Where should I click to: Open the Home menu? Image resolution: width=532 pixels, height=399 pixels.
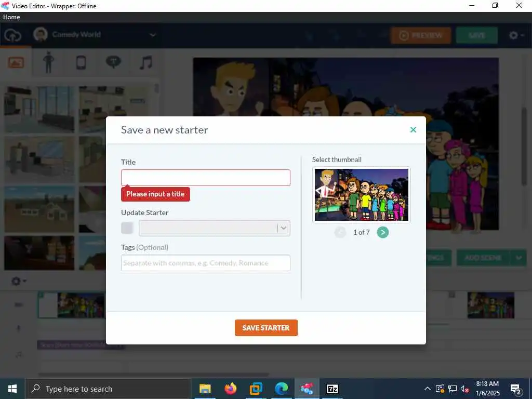point(11,17)
